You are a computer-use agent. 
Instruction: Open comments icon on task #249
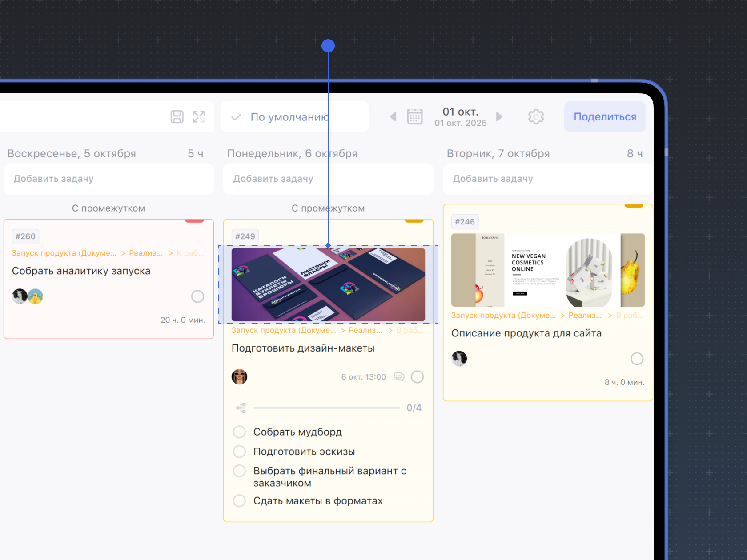tap(399, 377)
